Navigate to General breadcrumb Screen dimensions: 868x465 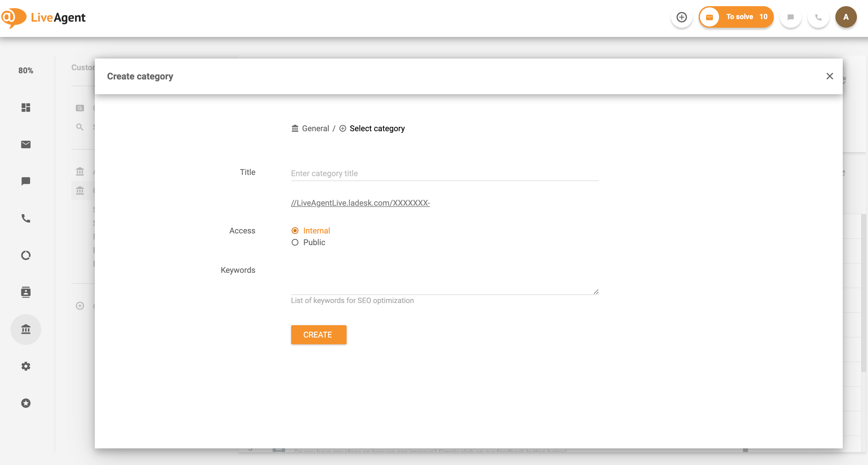click(315, 128)
